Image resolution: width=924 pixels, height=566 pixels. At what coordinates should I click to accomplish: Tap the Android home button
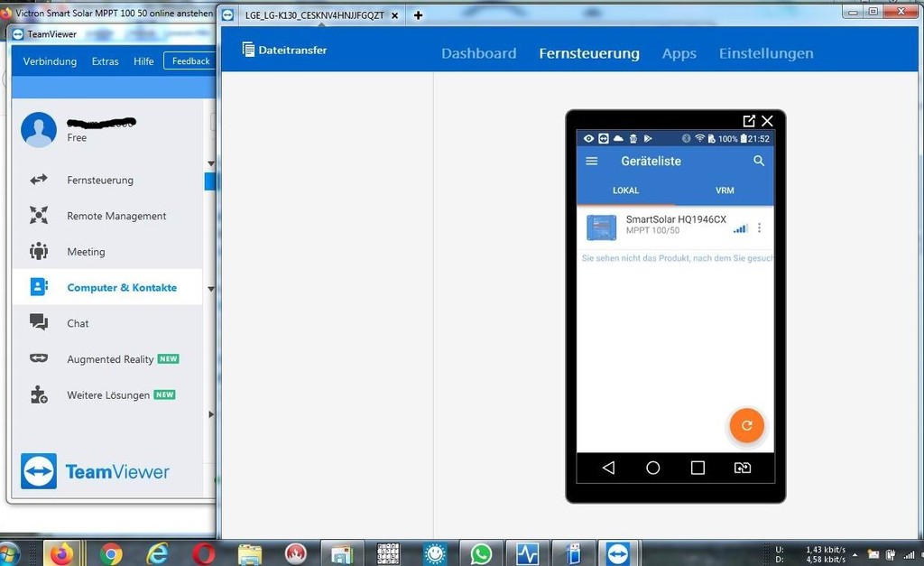653,468
